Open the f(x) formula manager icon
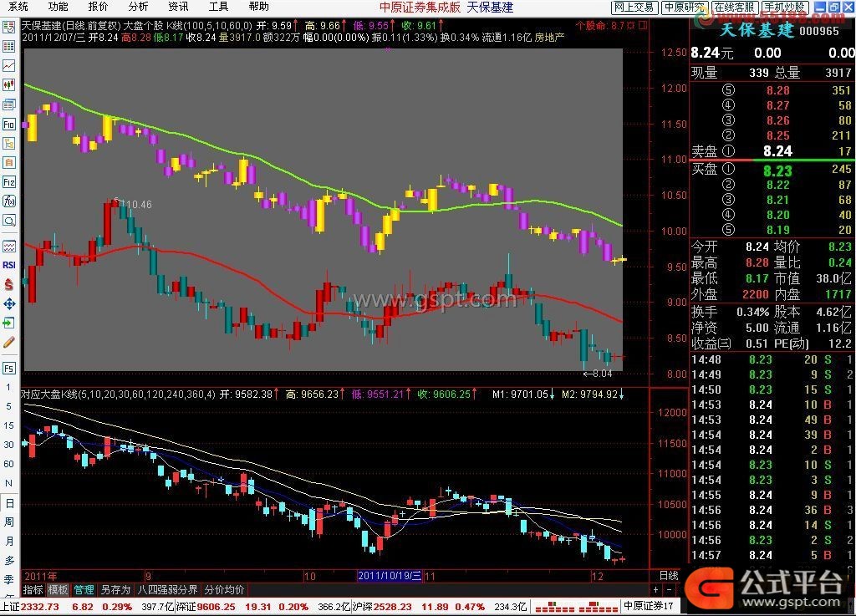 click(8, 201)
